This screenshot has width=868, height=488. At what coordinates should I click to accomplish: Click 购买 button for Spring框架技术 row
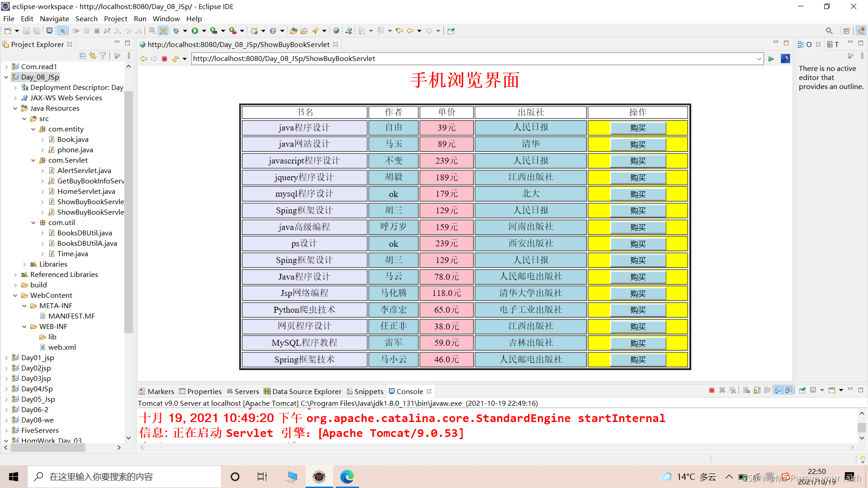pos(637,360)
